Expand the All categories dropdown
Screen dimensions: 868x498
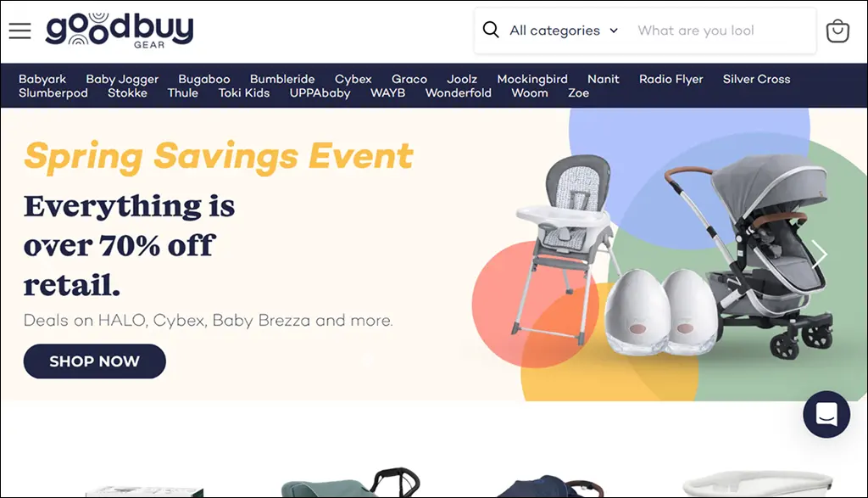click(x=564, y=31)
